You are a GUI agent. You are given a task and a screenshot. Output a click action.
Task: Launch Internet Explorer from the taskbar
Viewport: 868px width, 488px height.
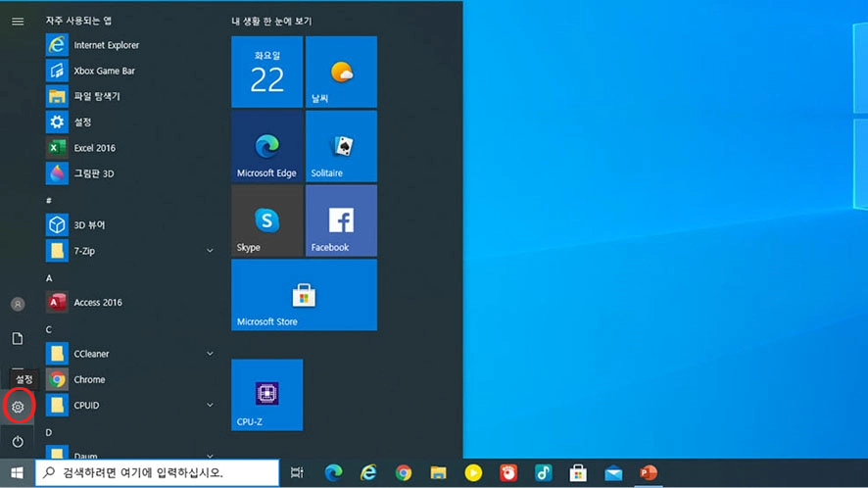tap(368, 473)
